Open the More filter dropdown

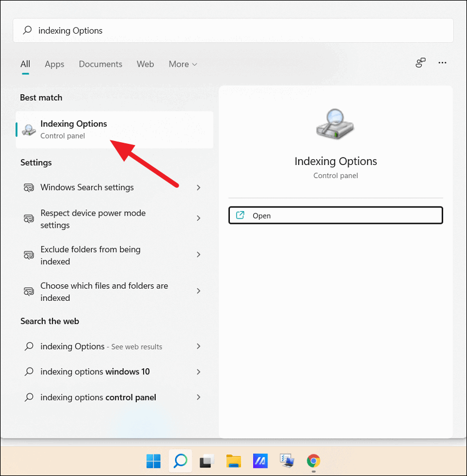click(183, 64)
